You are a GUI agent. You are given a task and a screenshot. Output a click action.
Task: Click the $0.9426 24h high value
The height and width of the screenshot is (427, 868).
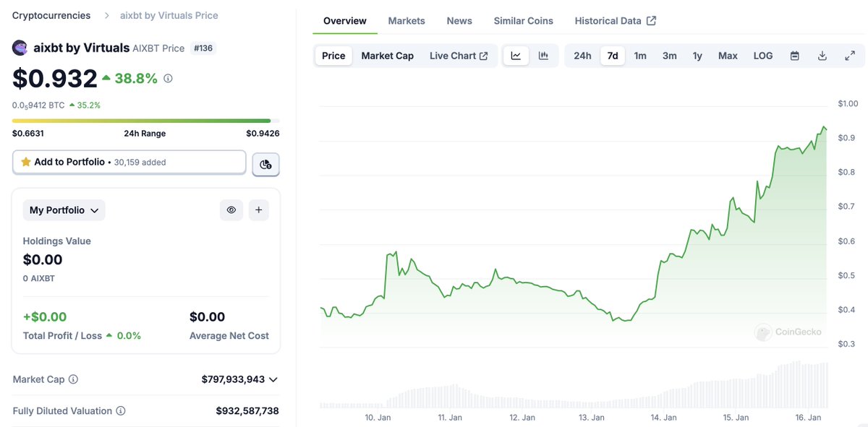point(263,134)
